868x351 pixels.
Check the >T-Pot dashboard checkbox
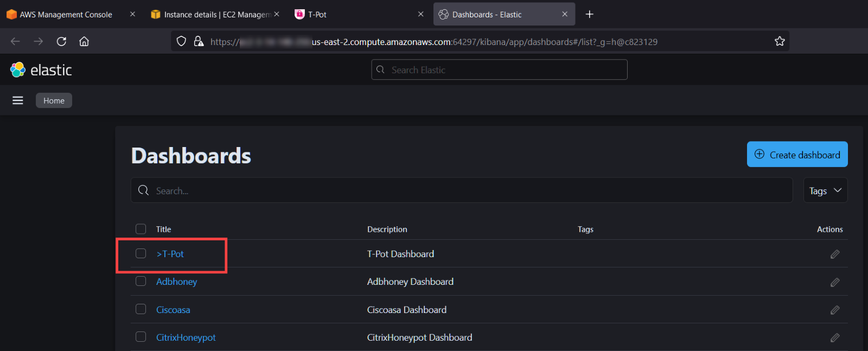click(141, 253)
